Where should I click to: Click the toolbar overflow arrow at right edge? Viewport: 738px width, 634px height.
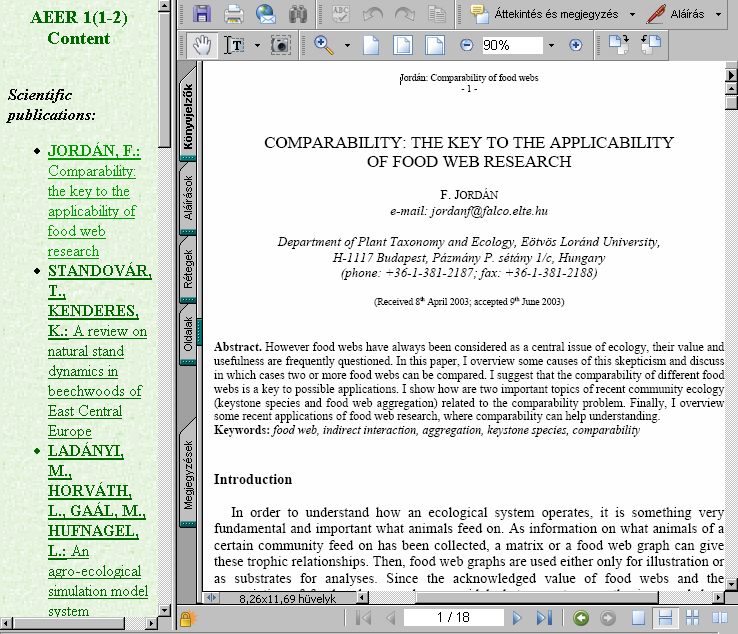point(731,75)
